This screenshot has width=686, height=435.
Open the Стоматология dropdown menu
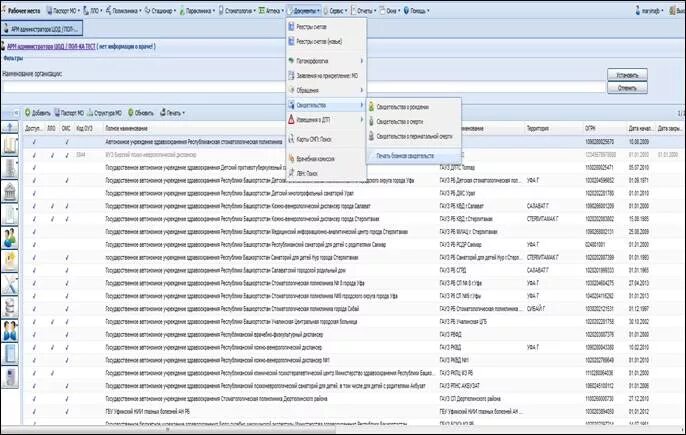[x=237, y=11]
